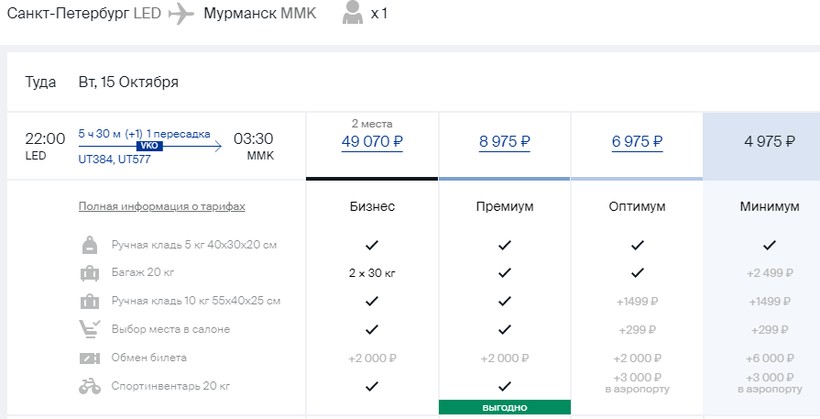Choose the Minimum fare 4 975 ₽
This screenshot has width=820, height=419.
769,141
